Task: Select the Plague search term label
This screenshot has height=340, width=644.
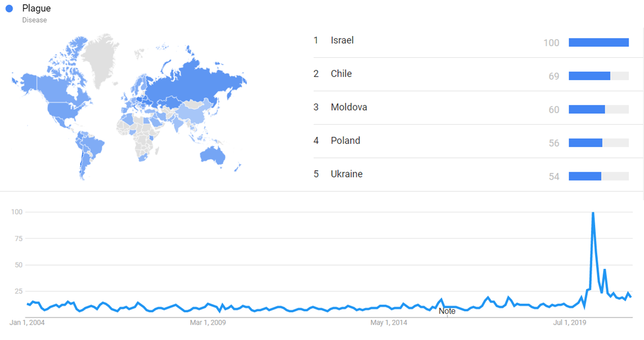Action: click(x=37, y=8)
